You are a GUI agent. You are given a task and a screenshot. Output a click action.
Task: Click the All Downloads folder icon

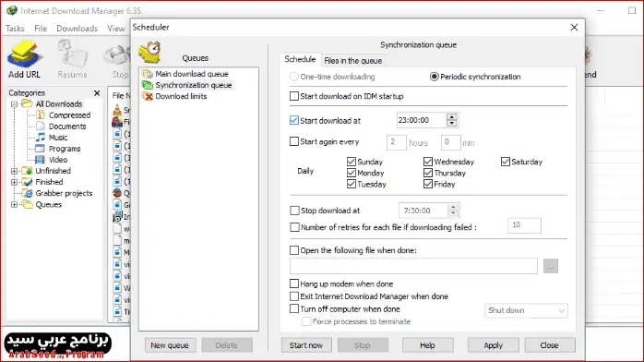click(27, 104)
